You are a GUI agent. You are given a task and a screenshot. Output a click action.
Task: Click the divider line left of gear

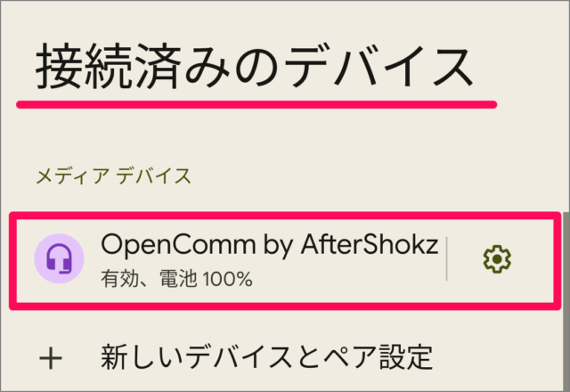[x=447, y=259]
